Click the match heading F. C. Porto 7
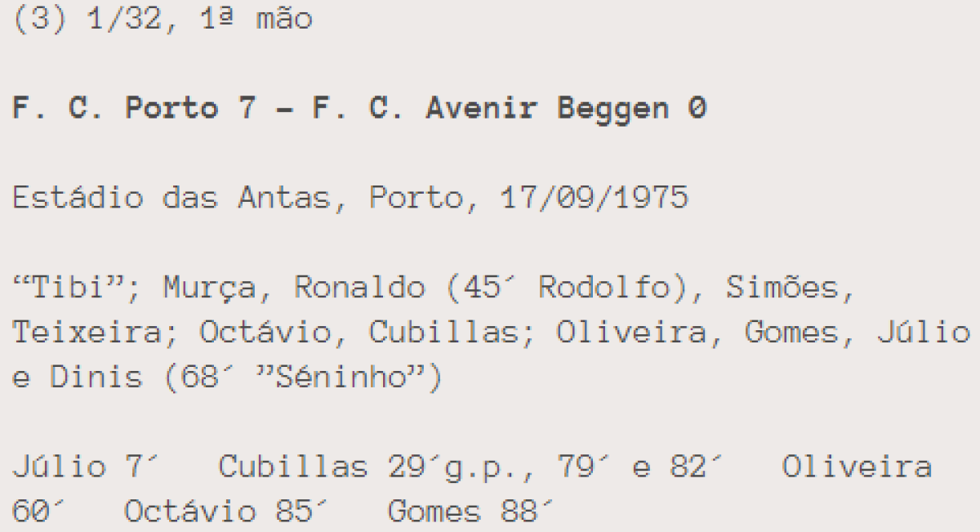Image resolution: width=980 pixels, height=532 pixels. pyautogui.click(x=135, y=109)
